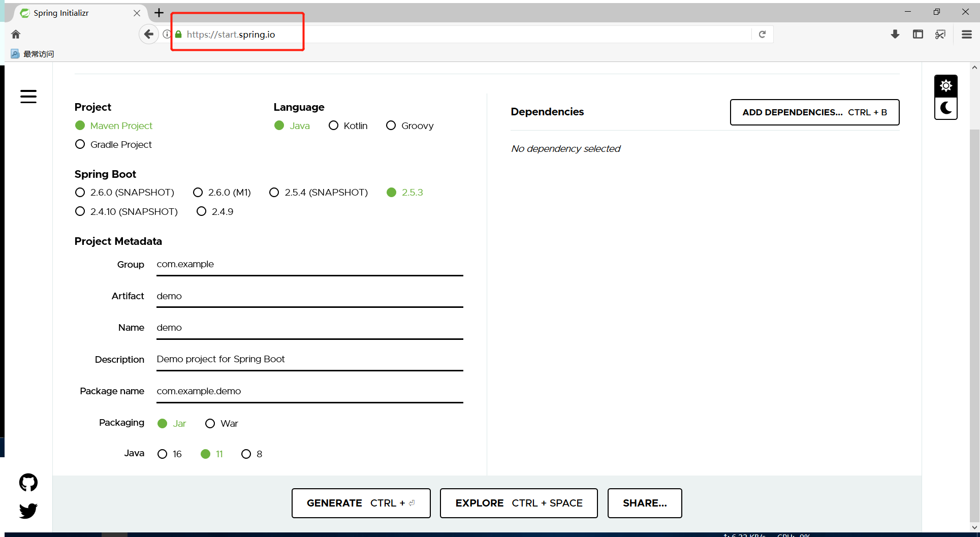980x537 pixels.
Task: Open the screenshot scissors tool
Action: coord(940,34)
